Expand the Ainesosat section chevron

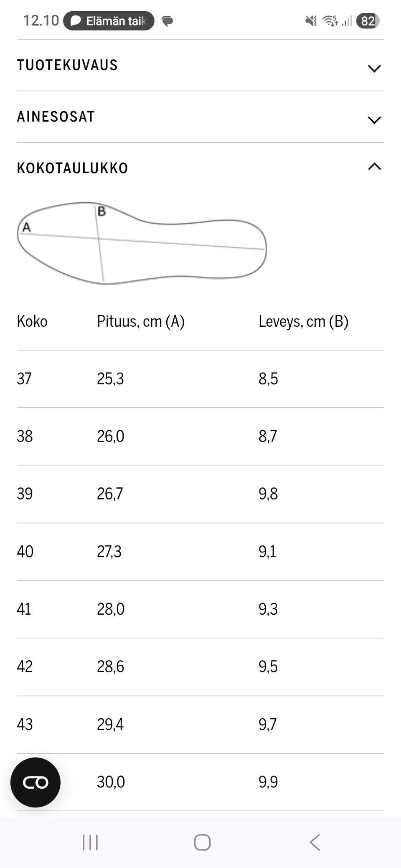tap(374, 120)
